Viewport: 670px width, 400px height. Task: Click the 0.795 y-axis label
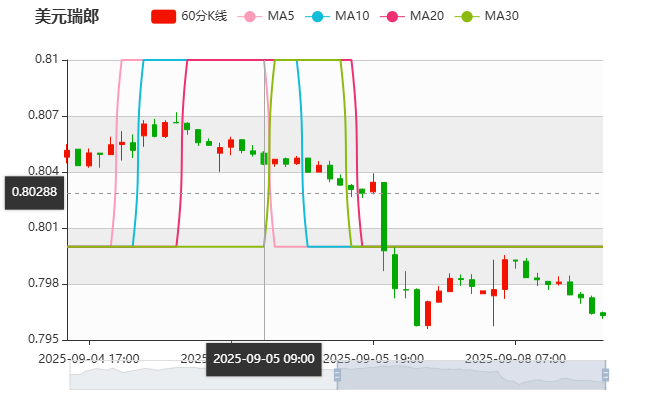[x=43, y=339]
